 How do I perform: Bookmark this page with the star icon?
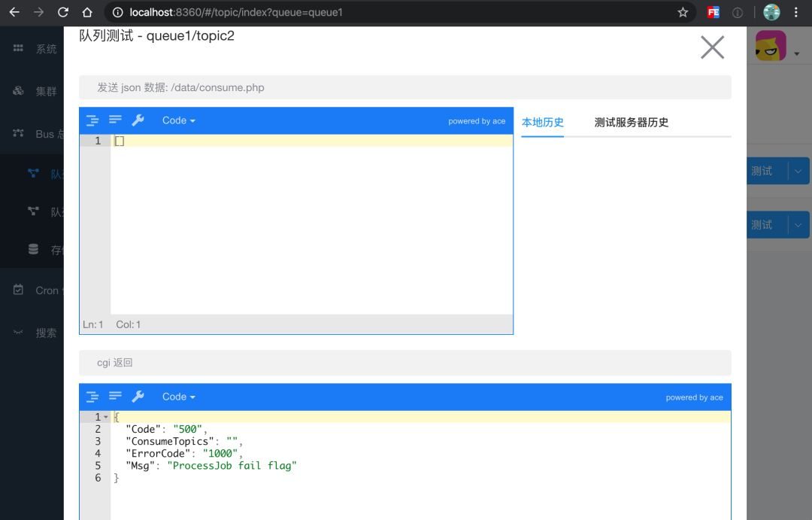pos(683,13)
